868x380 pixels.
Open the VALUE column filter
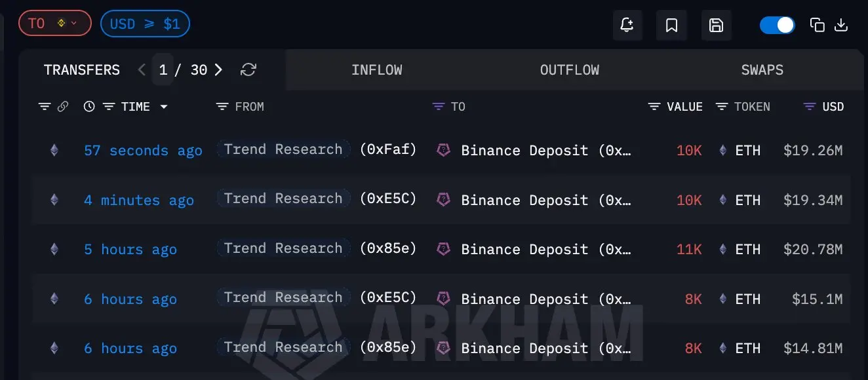click(654, 105)
